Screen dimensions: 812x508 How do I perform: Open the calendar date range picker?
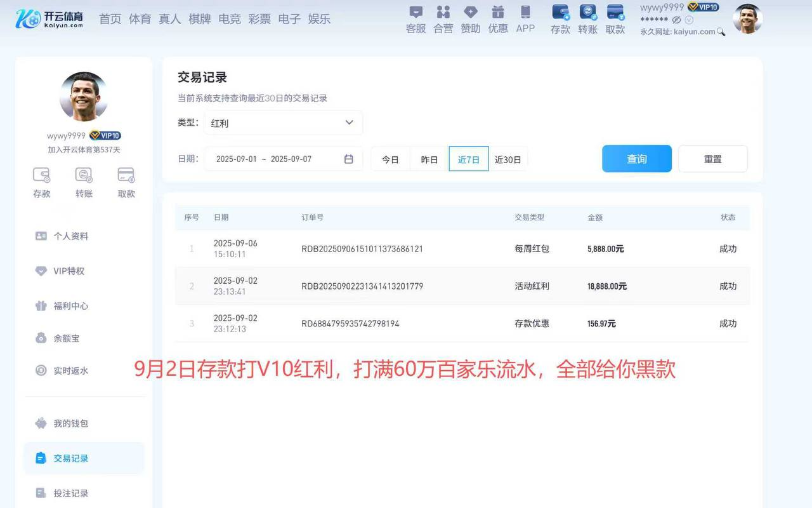coord(348,159)
